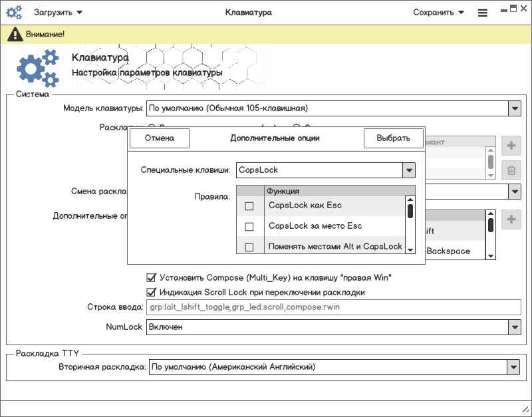The width and height of the screenshot is (532, 417).
Task: Click the Выбрать button
Action: (x=393, y=138)
